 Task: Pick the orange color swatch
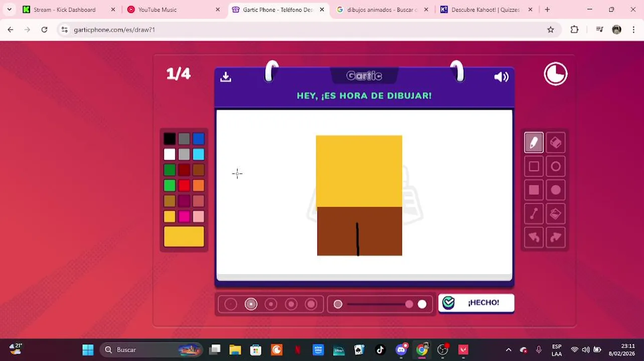point(199,186)
